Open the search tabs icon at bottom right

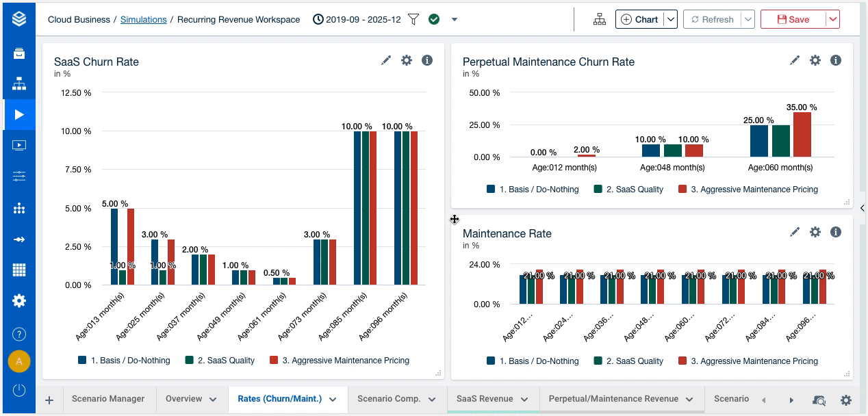tap(819, 400)
